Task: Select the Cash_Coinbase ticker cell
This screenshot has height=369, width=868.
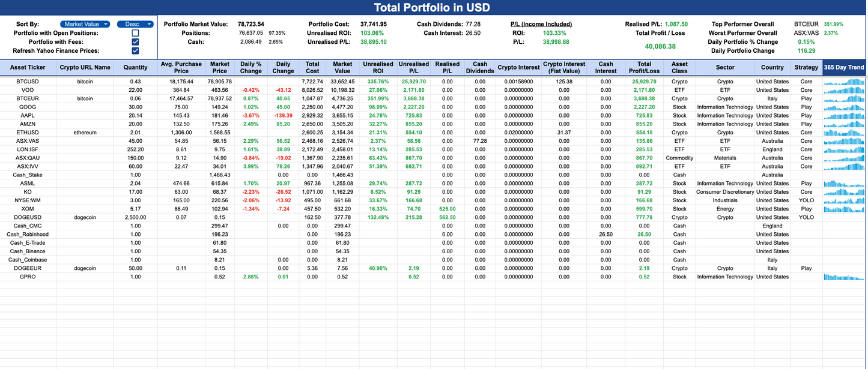Action: click(x=28, y=260)
